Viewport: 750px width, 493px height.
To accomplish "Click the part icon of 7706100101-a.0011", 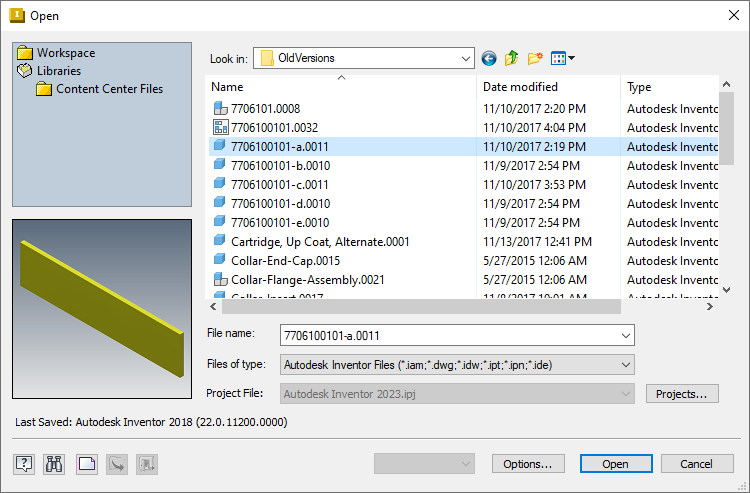I will tap(220, 145).
